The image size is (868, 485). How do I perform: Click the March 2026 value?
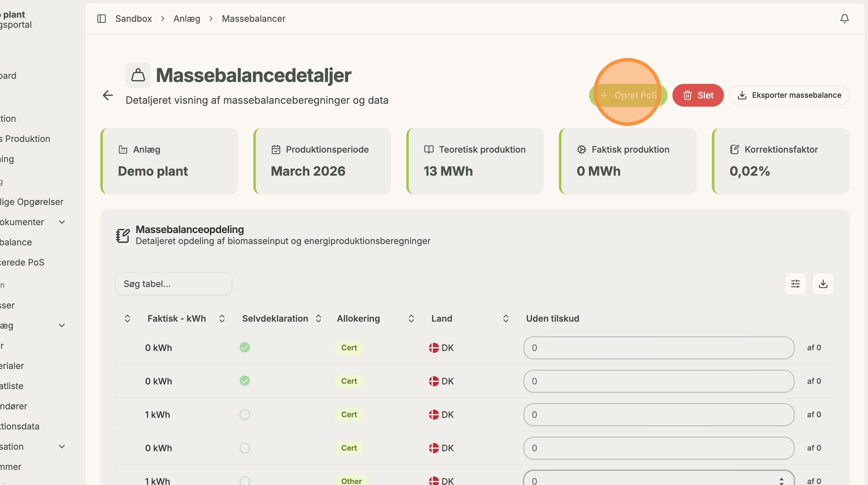coord(308,172)
